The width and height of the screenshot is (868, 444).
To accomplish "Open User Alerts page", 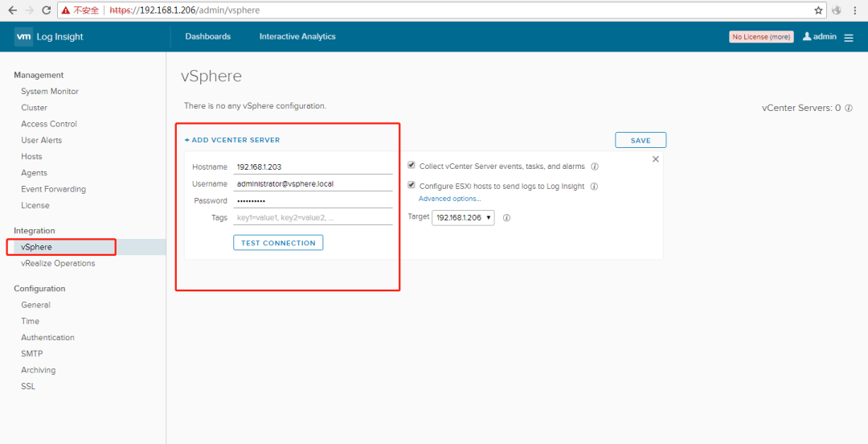I will [x=42, y=140].
